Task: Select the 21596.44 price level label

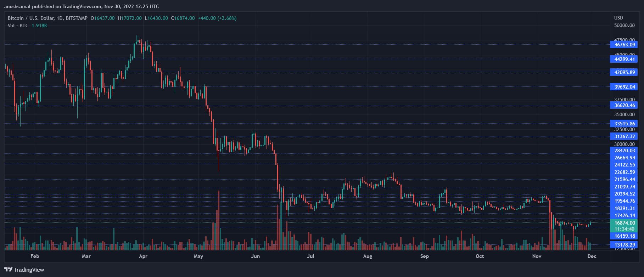Action: pos(624,179)
